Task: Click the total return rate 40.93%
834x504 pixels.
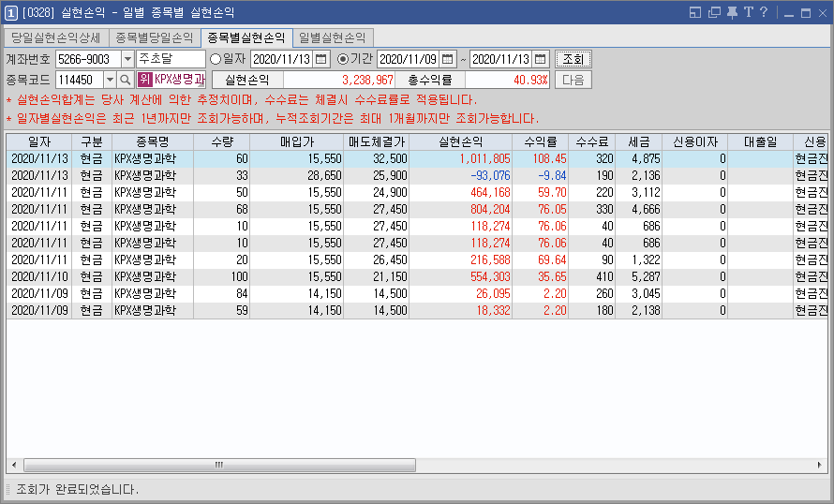Action: click(x=507, y=80)
